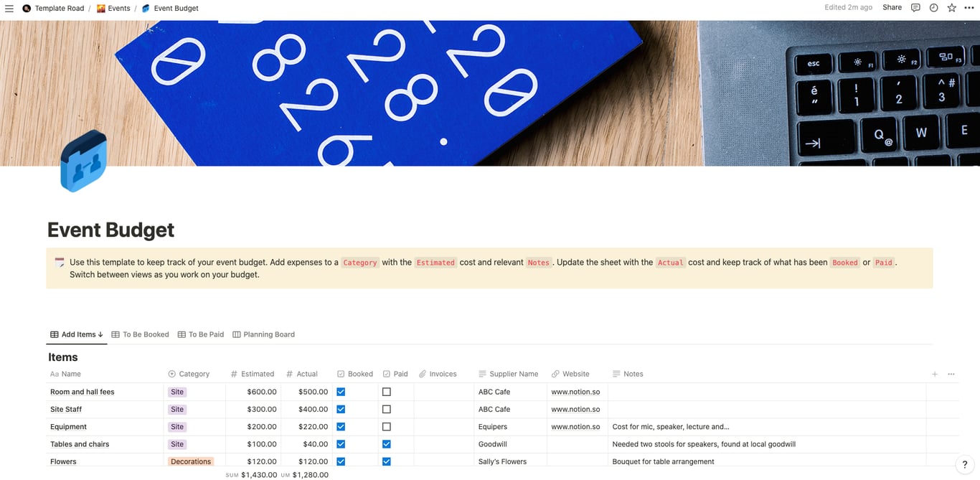The width and height of the screenshot is (980, 480).
Task: Switch to the To Be Booked tab
Action: click(140, 334)
